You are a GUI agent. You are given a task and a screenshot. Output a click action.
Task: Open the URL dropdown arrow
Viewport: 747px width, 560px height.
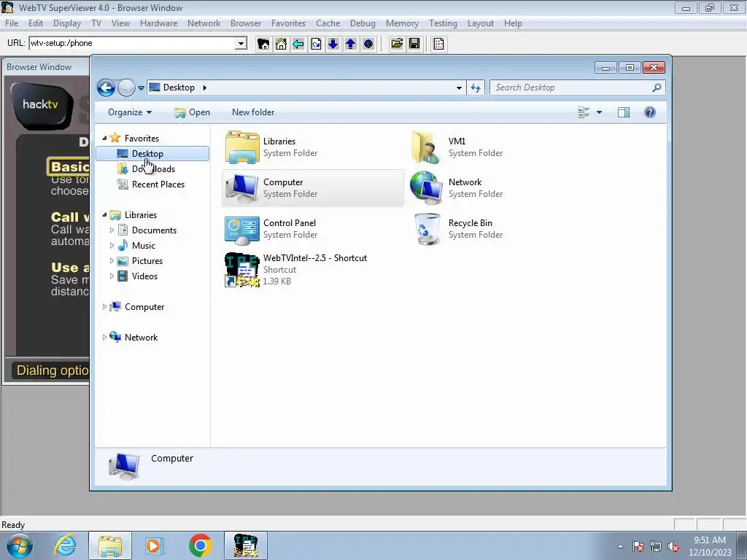(x=241, y=43)
